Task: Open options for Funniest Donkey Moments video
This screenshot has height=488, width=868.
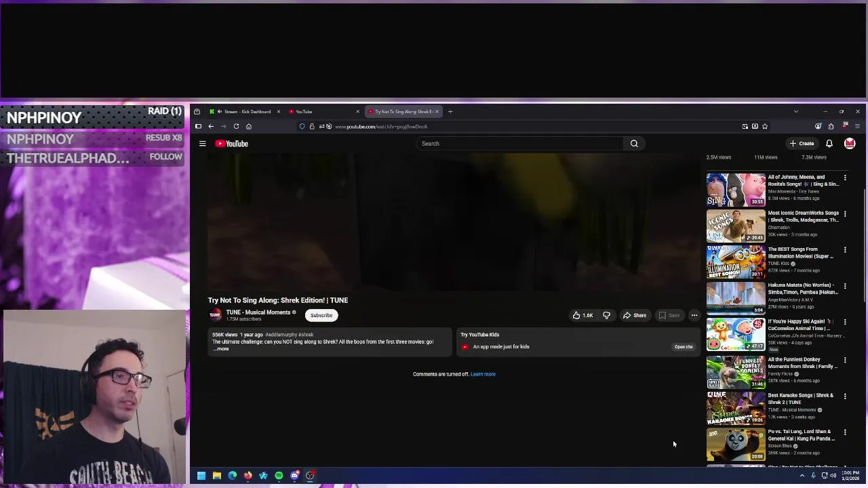Action: 845,360
